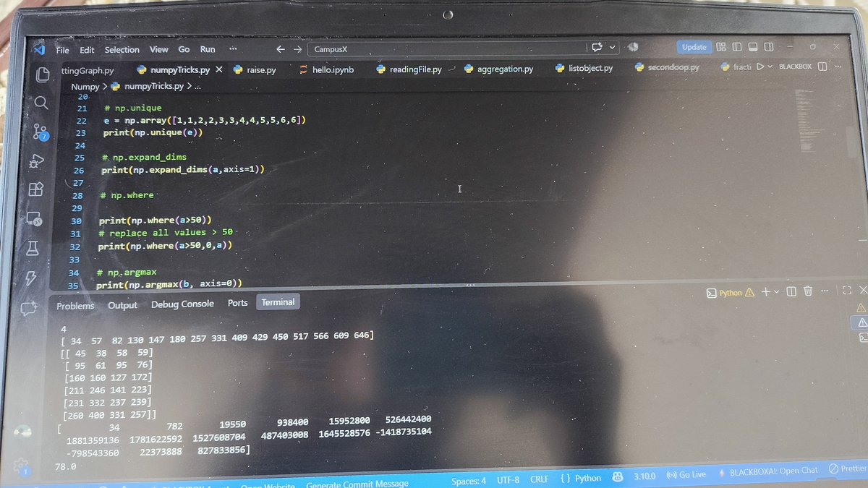Open the Selection menu

tap(122, 50)
